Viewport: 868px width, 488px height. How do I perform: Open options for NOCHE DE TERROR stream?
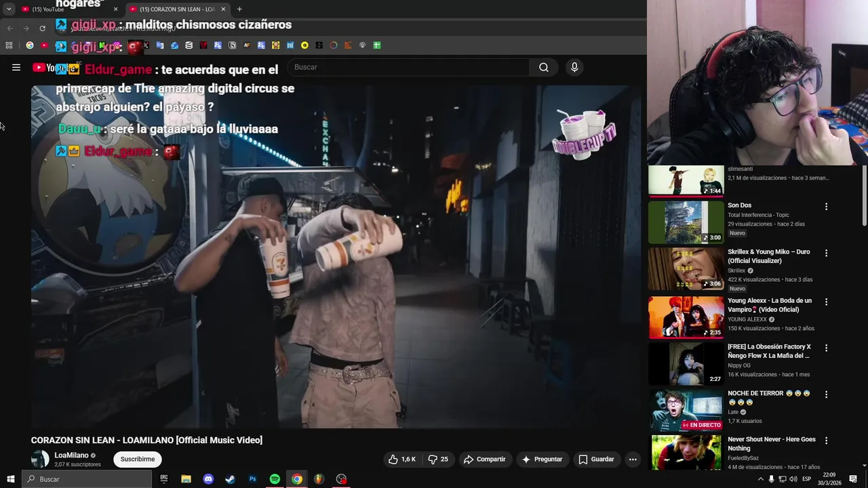[x=826, y=394]
